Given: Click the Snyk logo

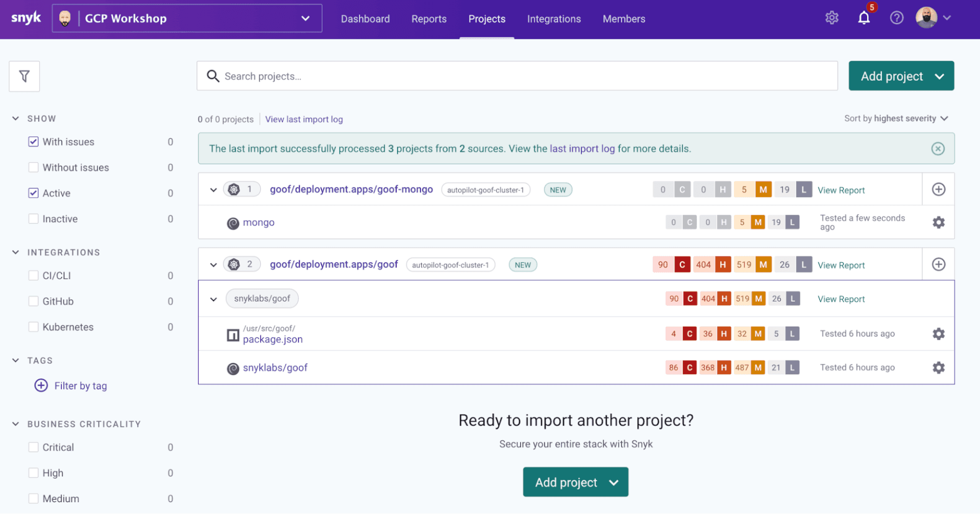Looking at the screenshot, I should click(x=26, y=18).
